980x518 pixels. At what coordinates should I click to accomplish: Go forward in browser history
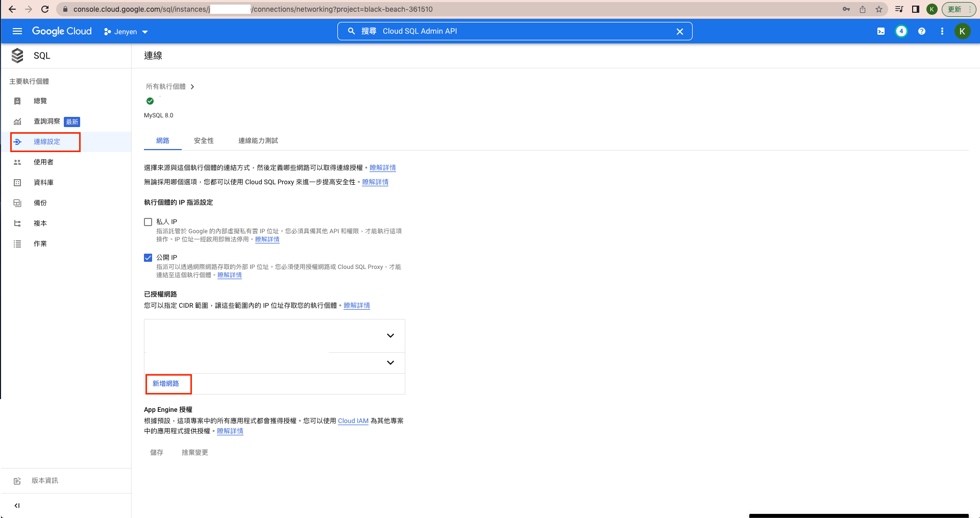click(29, 9)
